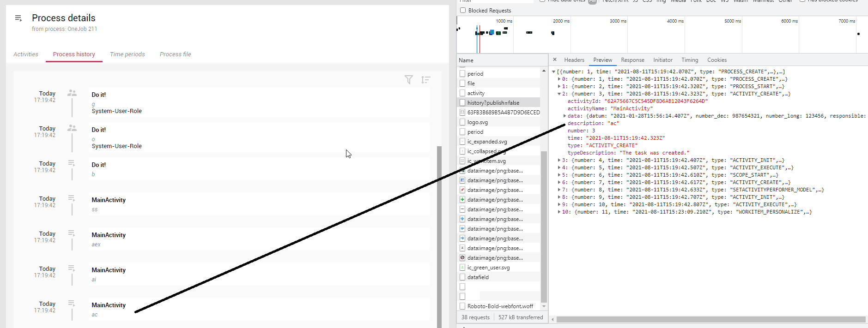Collapse the expanded item 2 ACTIVITY_CREATE node
This screenshot has width=868, height=328.
pos(559,94)
